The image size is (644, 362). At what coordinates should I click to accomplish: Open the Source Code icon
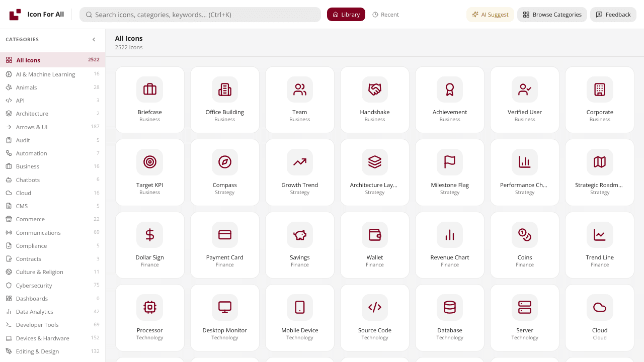pyautogui.click(x=375, y=318)
